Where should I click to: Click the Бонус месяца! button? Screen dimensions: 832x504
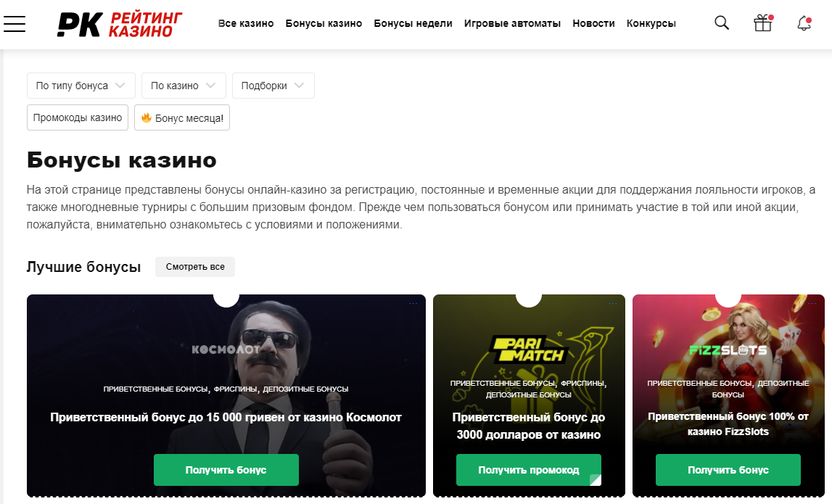click(x=182, y=117)
